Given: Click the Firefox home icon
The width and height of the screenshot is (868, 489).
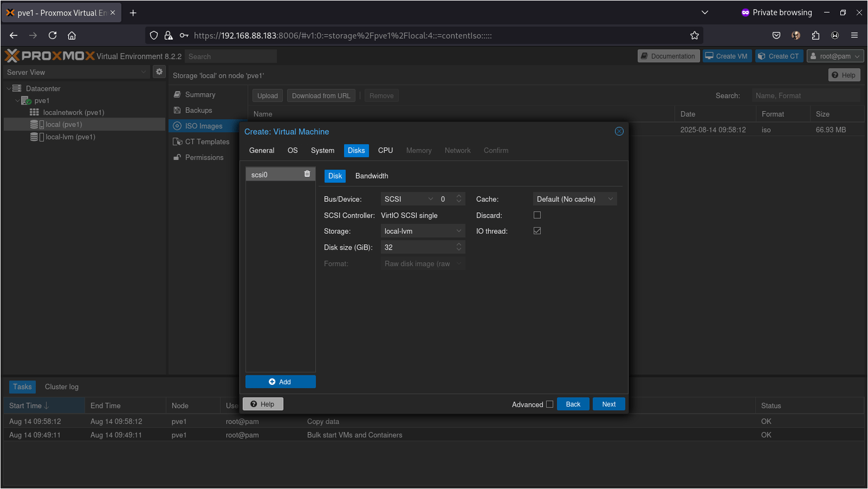Looking at the screenshot, I should (x=72, y=35).
